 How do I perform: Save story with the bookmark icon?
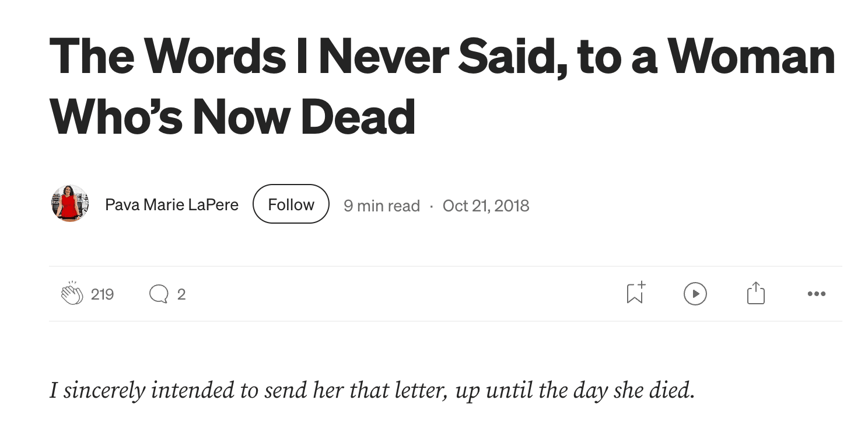[x=635, y=293]
